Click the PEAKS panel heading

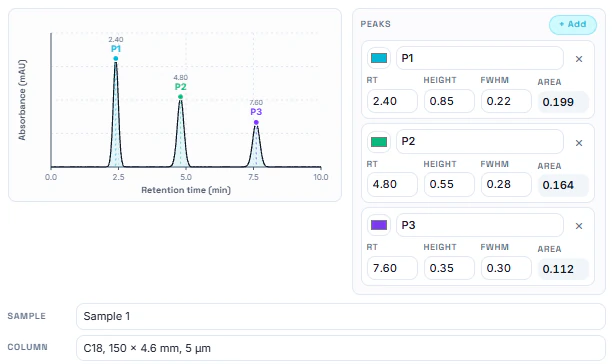click(x=376, y=24)
